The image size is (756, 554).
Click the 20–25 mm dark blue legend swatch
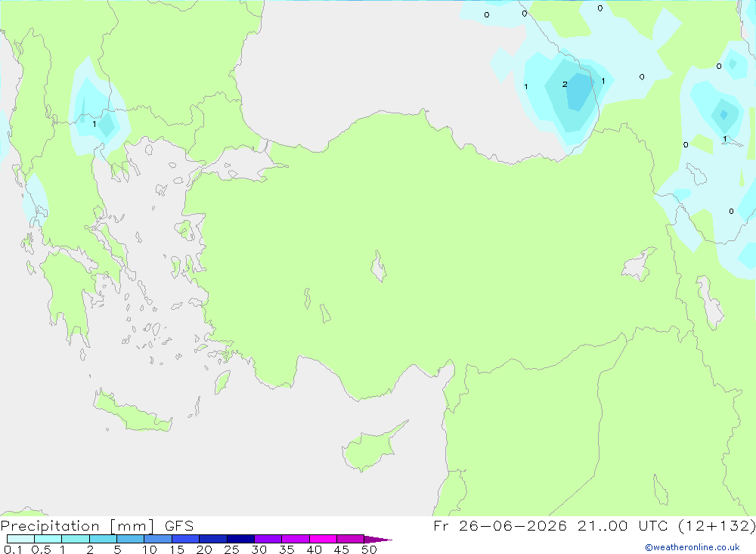[213, 539]
